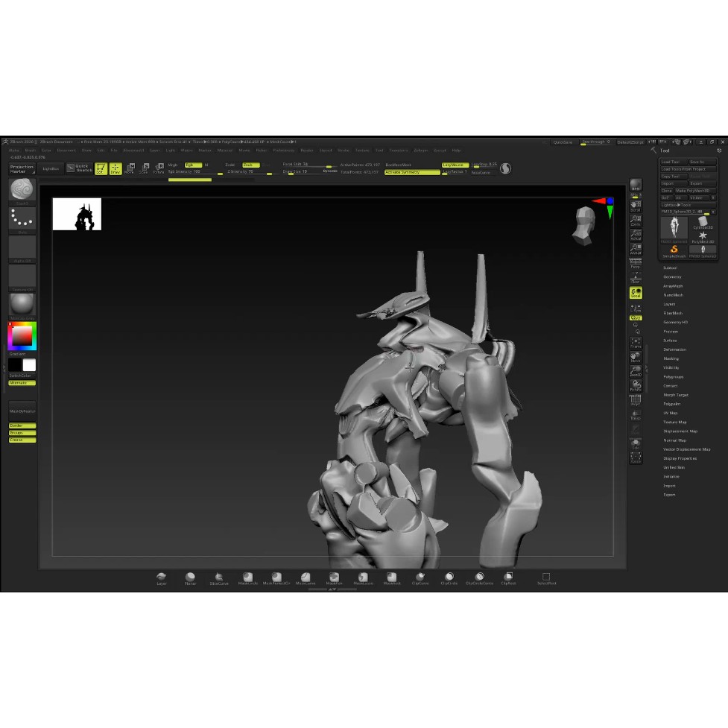
Task: Expand the Subtool palette section
Action: pyautogui.click(x=671, y=268)
